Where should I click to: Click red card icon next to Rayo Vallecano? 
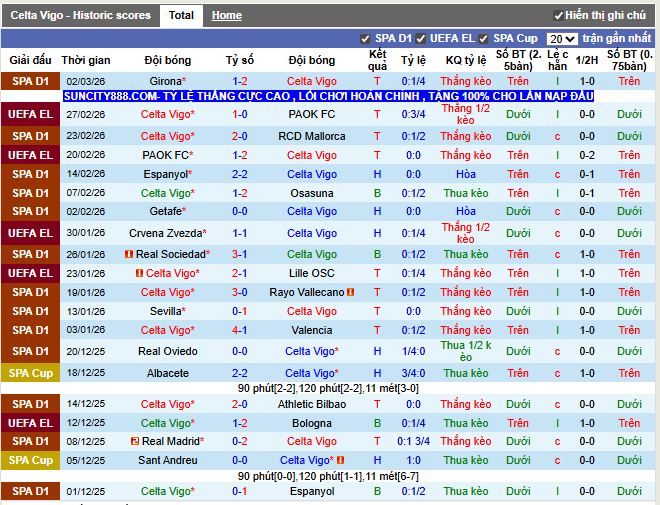click(351, 292)
